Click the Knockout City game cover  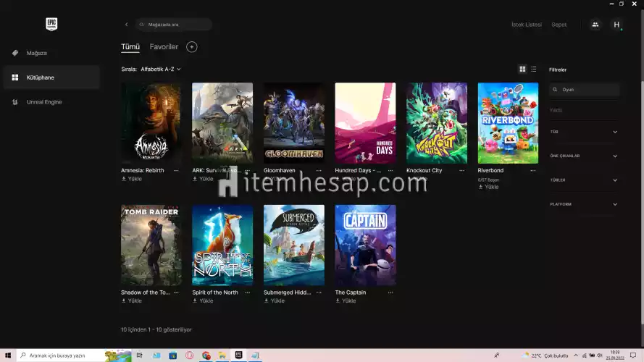437,122
